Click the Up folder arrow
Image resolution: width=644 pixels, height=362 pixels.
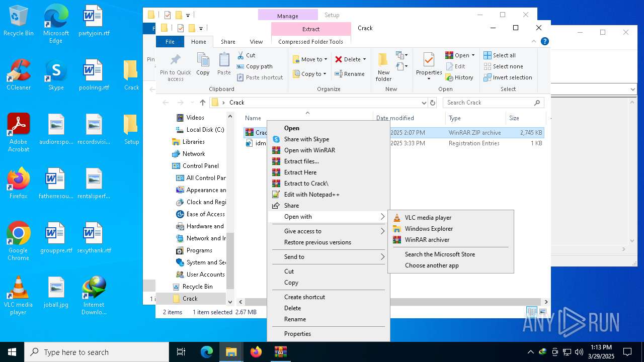tap(202, 103)
